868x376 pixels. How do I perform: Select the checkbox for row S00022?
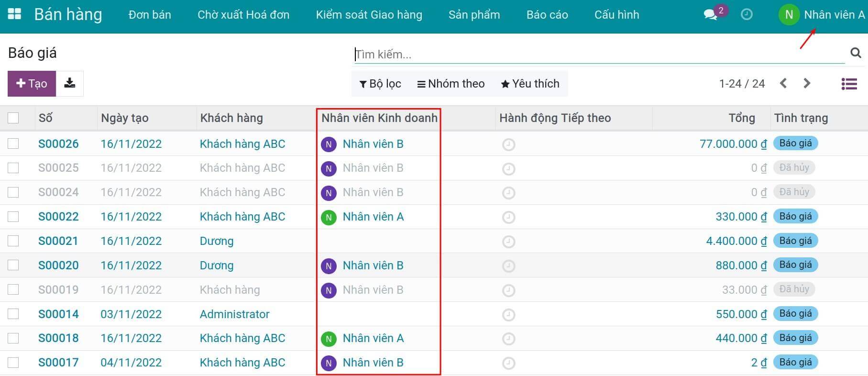pyautogui.click(x=13, y=216)
